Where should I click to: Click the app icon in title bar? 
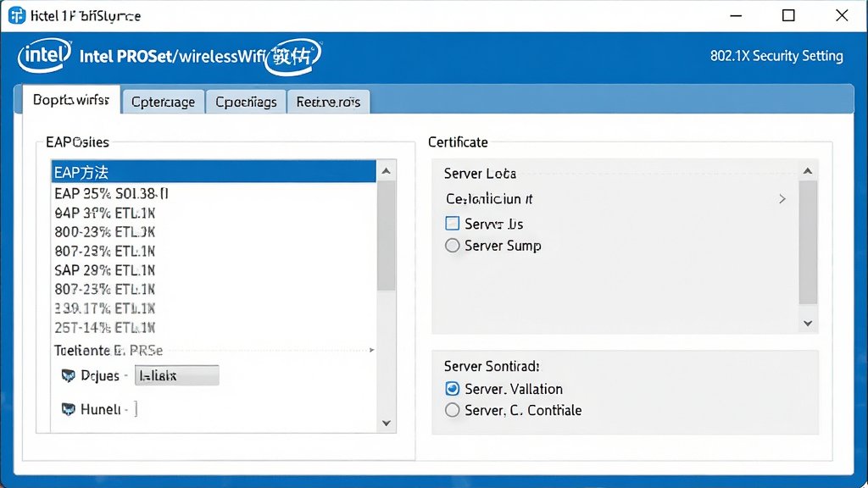[17, 15]
